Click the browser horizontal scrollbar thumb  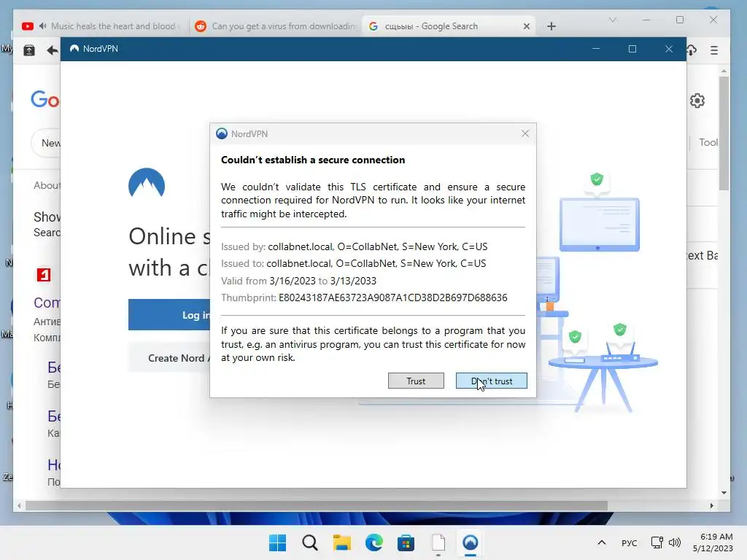[317, 505]
